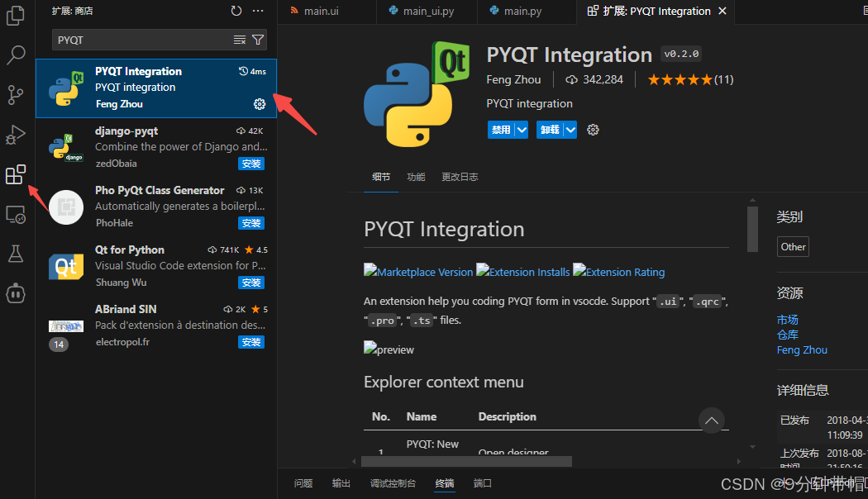Select the 更改日志 changelog tab
Image resolution: width=868 pixels, height=499 pixels.
pyautogui.click(x=460, y=177)
